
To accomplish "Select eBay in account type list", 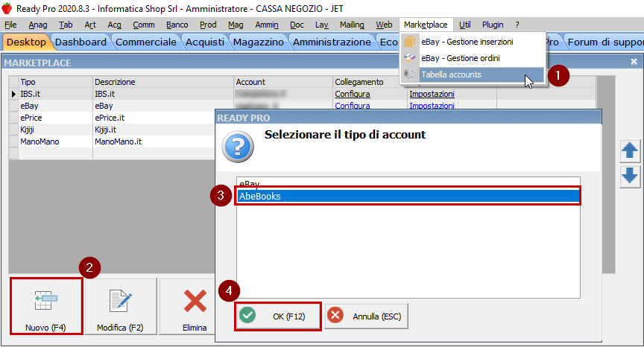I will coord(408,183).
